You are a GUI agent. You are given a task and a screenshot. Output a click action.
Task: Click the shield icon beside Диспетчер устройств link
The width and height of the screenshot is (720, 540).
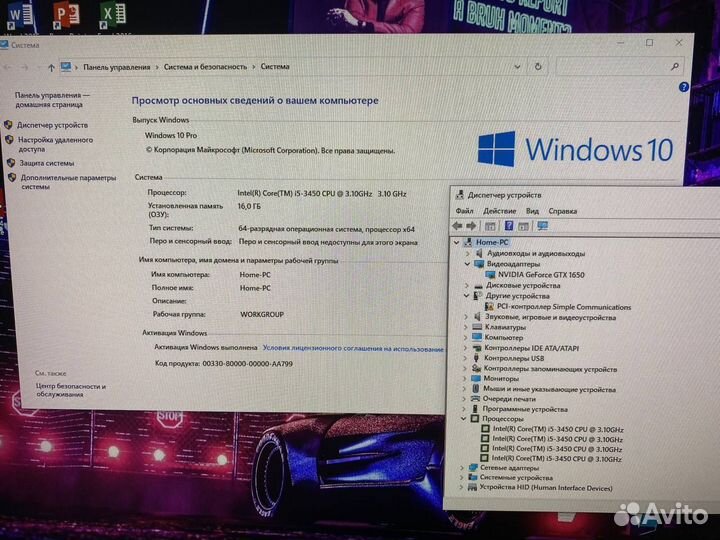point(8,124)
